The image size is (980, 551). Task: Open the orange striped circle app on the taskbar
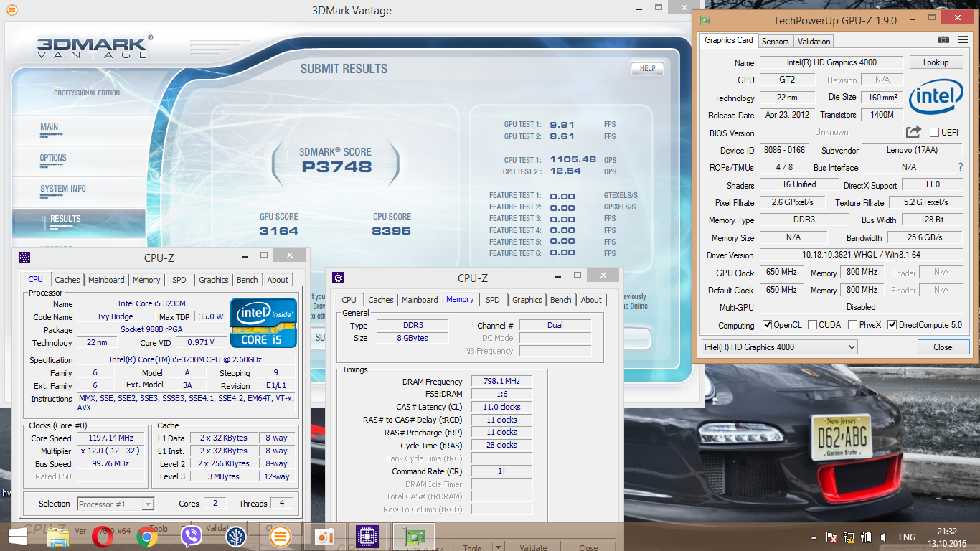click(x=281, y=537)
